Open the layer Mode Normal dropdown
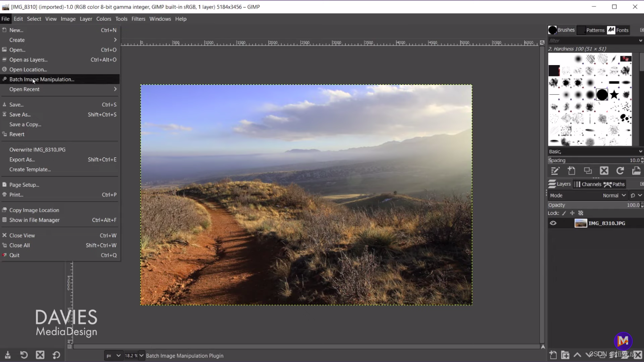The width and height of the screenshot is (644, 362). tap(614, 195)
